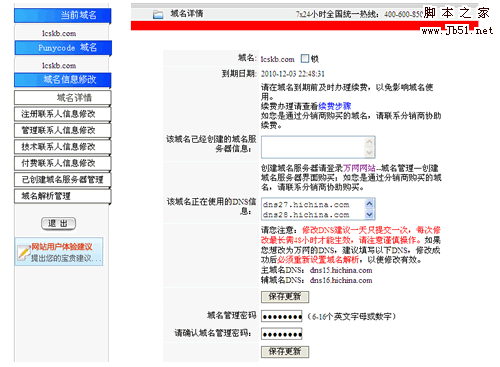Open 已创建域名服务器管理 menu item
The image size is (500, 367).
(63, 180)
